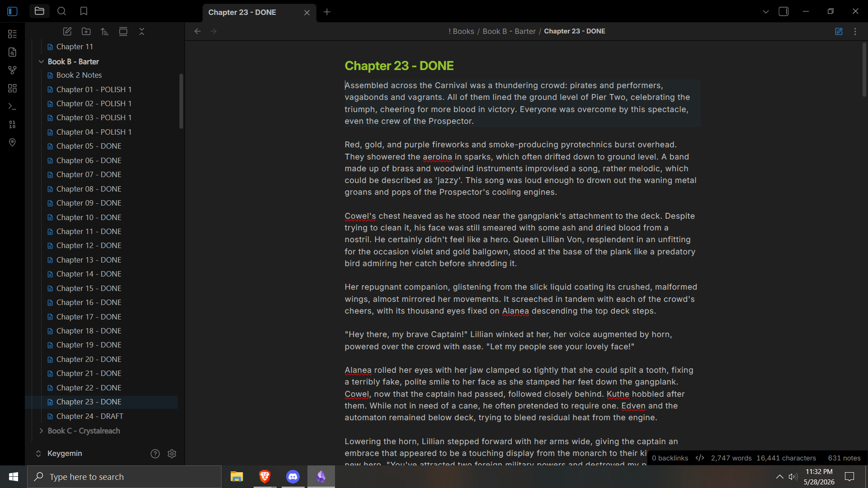Click the ! Books breadcrumb
Viewport: 868px width, 488px height.
pos(461,31)
